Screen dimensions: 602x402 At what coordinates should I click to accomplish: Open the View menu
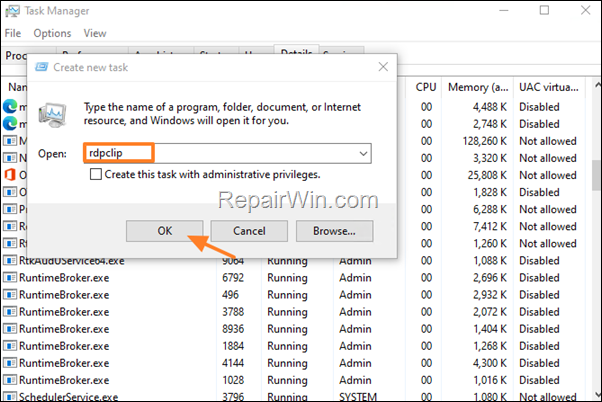[x=95, y=33]
